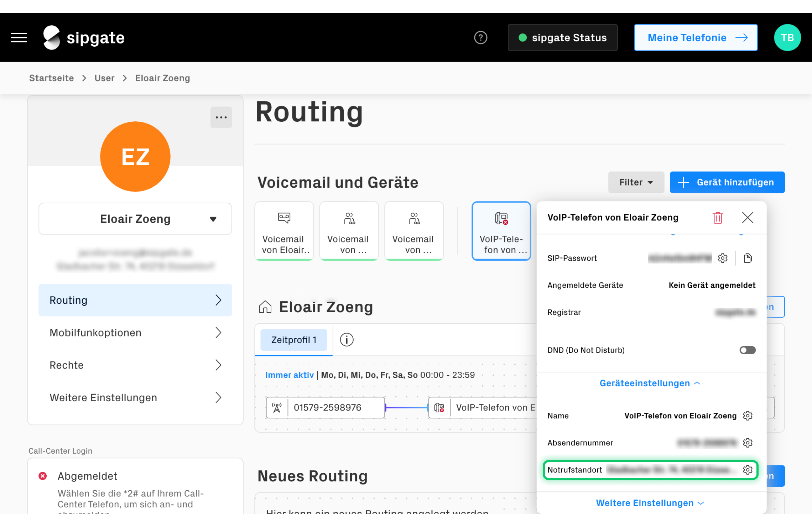Open the Filter dropdown
Image resolution: width=812 pixels, height=527 pixels.
(636, 182)
